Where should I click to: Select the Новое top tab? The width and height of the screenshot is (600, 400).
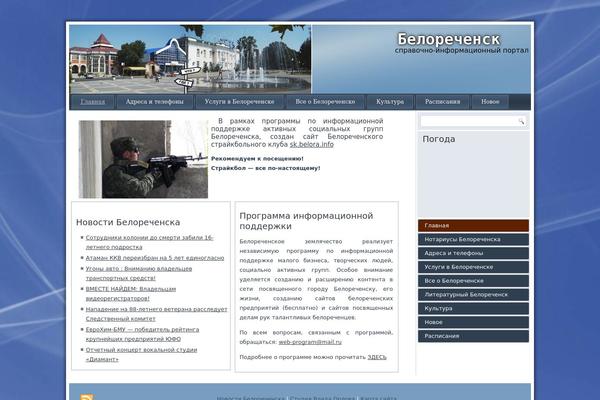[490, 102]
